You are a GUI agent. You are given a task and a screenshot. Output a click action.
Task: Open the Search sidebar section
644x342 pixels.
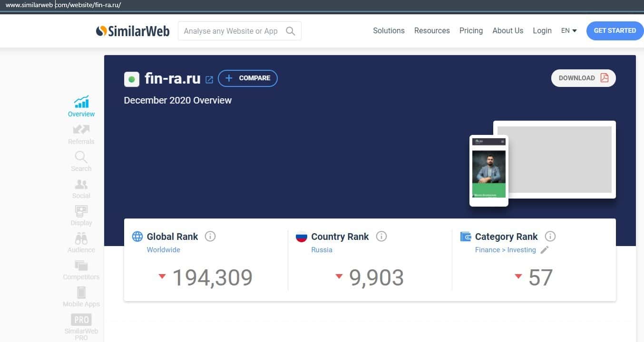[x=81, y=161]
